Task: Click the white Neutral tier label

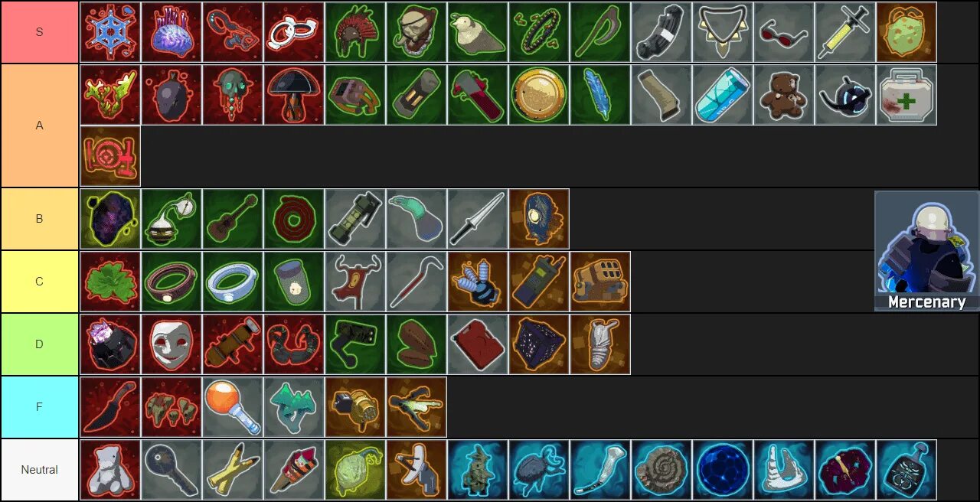Action: click(x=40, y=470)
